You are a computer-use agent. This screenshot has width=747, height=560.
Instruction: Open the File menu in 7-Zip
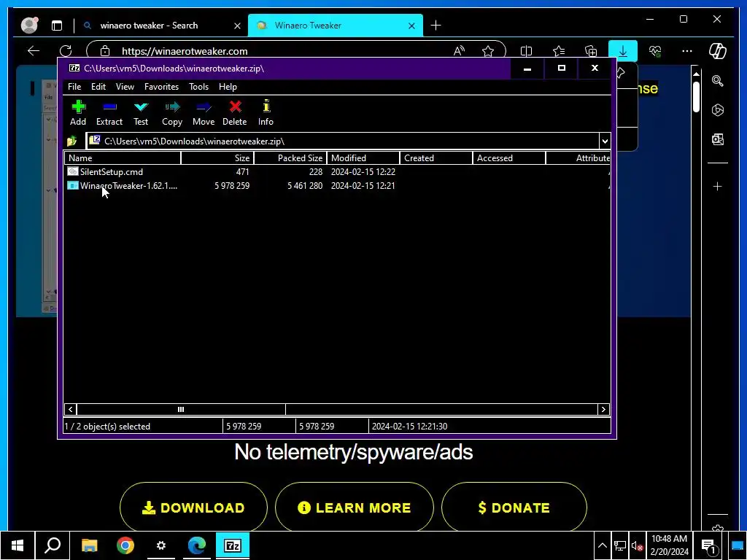pos(74,87)
